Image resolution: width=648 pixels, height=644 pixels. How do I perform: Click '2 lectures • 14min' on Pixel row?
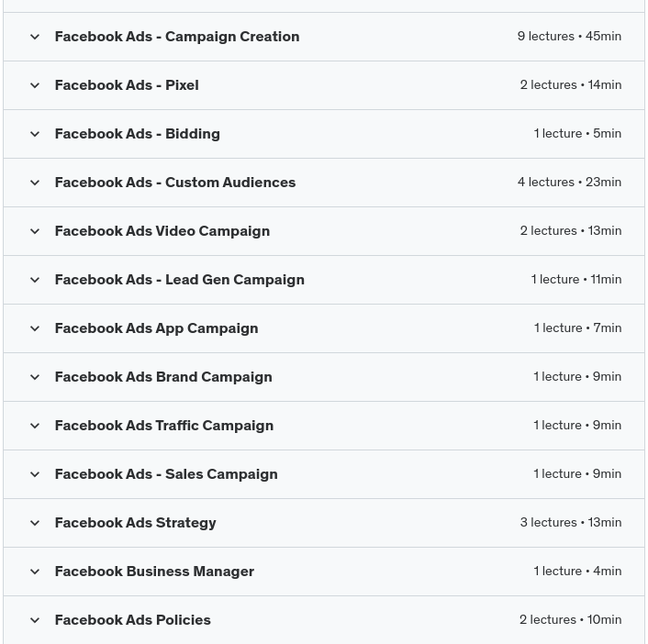click(x=570, y=85)
